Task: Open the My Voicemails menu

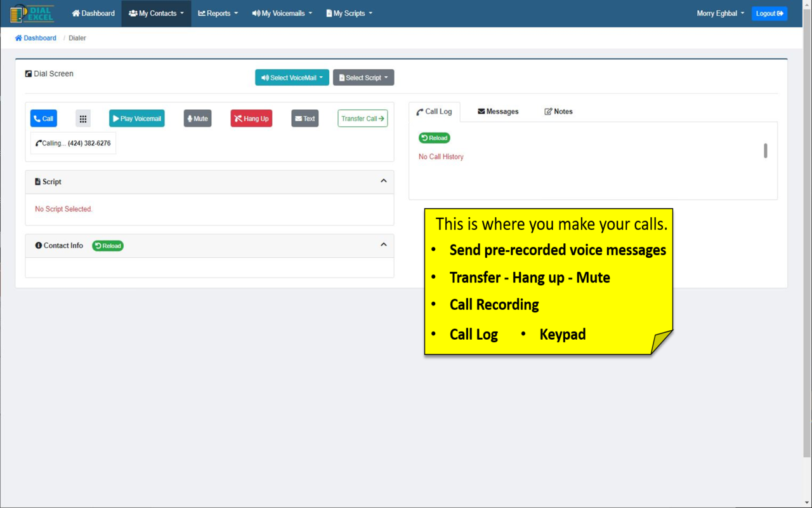Action: [282, 13]
